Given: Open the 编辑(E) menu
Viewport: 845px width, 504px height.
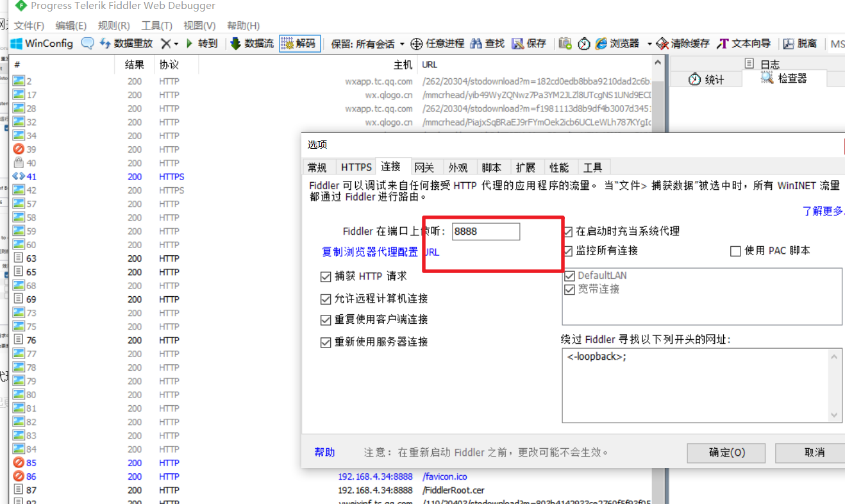Looking at the screenshot, I should coord(71,26).
